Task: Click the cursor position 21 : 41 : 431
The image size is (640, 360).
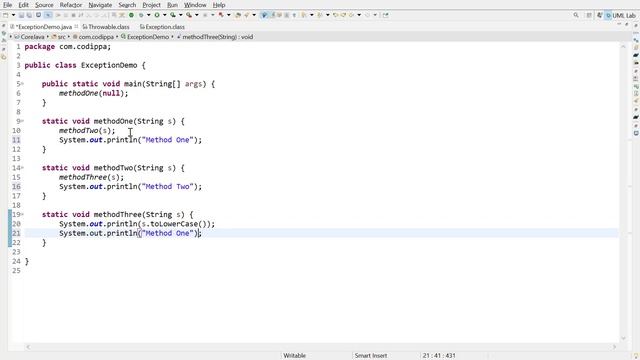Action: tap(439, 356)
